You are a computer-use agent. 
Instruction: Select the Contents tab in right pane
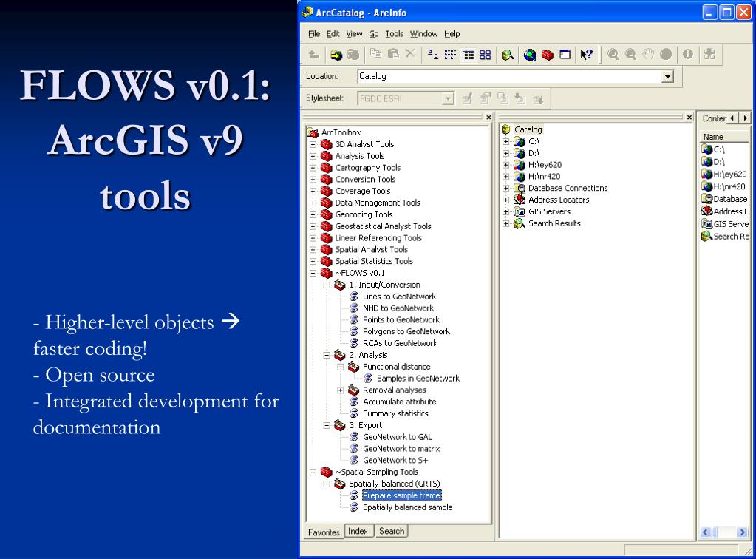(714, 118)
